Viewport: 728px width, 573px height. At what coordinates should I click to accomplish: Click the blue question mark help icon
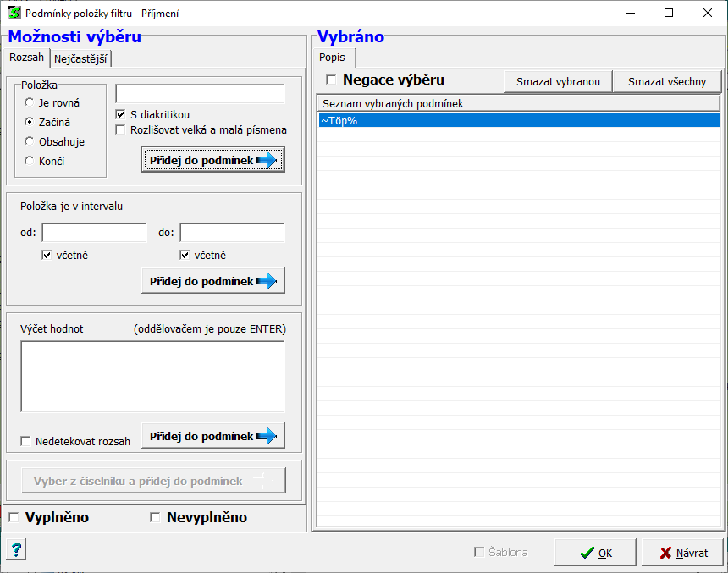[x=16, y=550]
